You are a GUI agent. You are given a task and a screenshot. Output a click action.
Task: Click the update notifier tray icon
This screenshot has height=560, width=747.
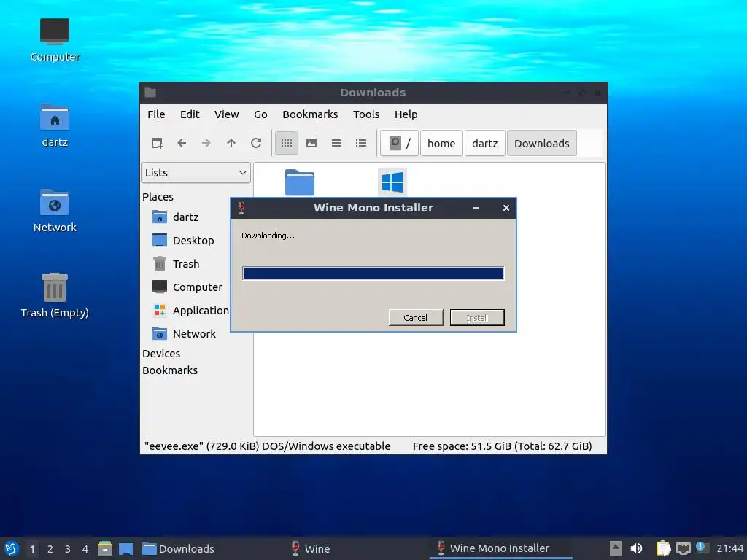click(x=703, y=548)
